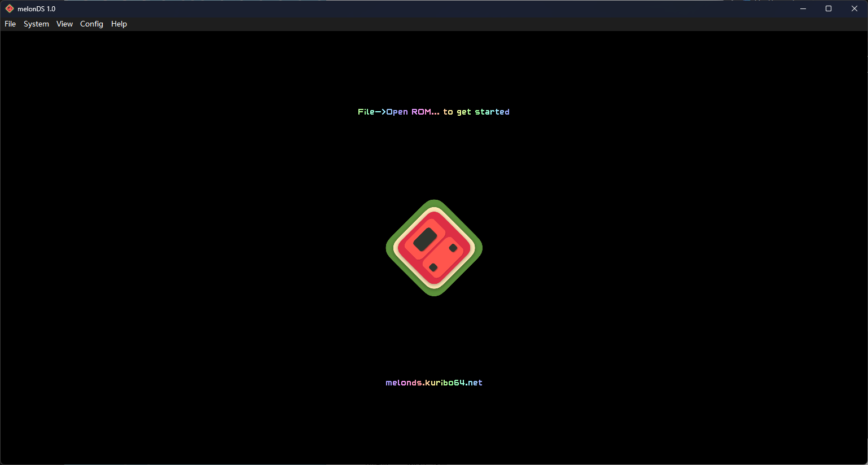868x465 pixels.
Task: Click the green rind at the logo's top corner
Action: pyautogui.click(x=434, y=203)
